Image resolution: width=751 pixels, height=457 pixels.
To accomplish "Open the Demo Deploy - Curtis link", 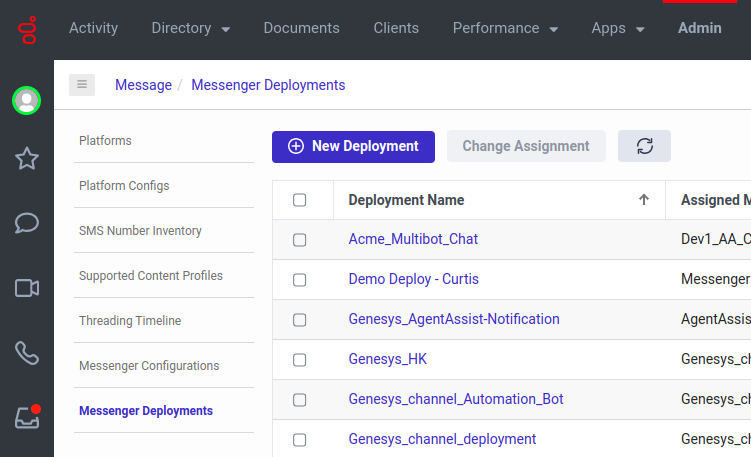I will point(413,279).
